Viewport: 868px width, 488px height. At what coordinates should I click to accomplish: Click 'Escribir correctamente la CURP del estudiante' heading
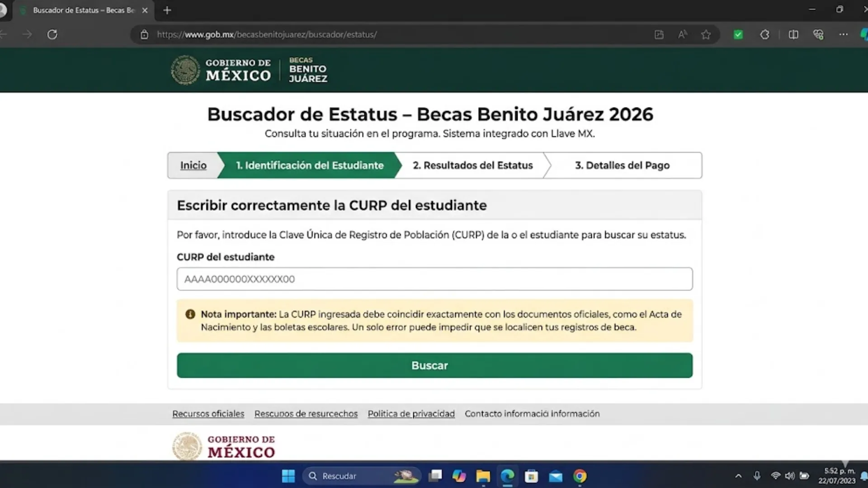coord(332,206)
